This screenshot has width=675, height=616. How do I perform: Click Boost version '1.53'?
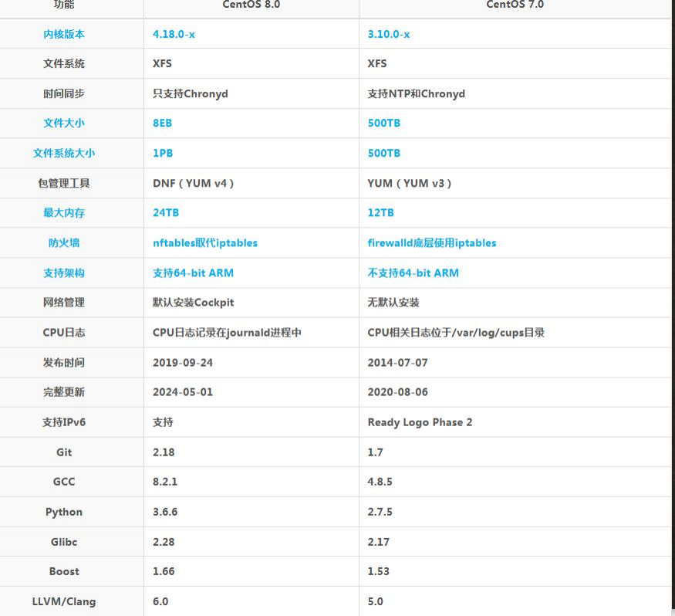click(379, 570)
